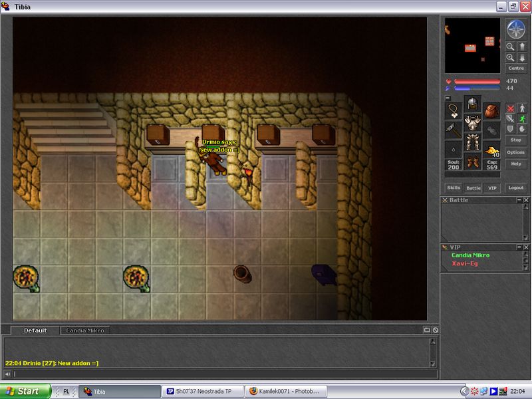Click the Cap 569 indicator

(x=492, y=165)
